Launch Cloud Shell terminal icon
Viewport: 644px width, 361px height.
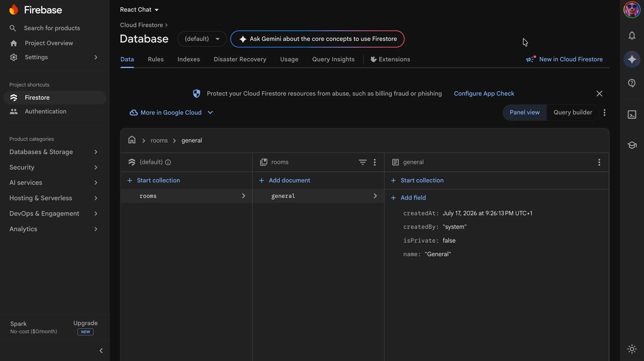click(x=632, y=115)
